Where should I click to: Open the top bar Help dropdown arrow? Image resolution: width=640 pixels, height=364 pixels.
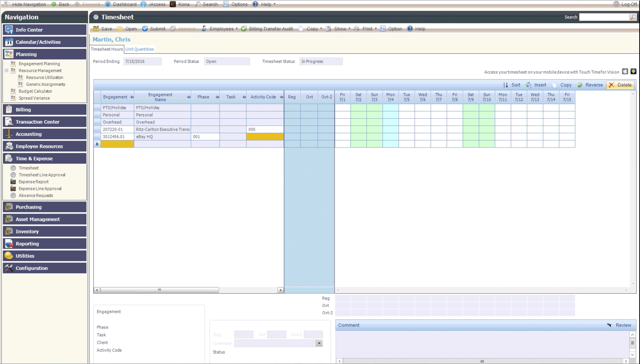(x=274, y=4)
